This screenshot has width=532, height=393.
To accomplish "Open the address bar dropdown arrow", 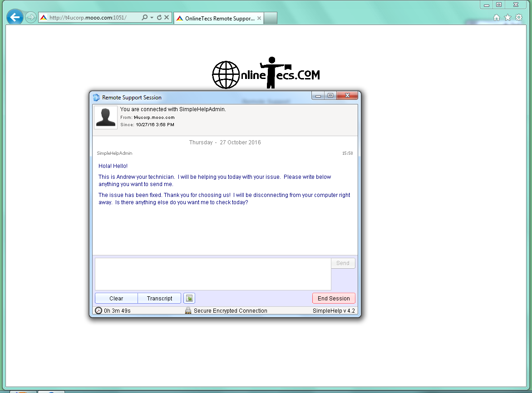I will point(152,17).
